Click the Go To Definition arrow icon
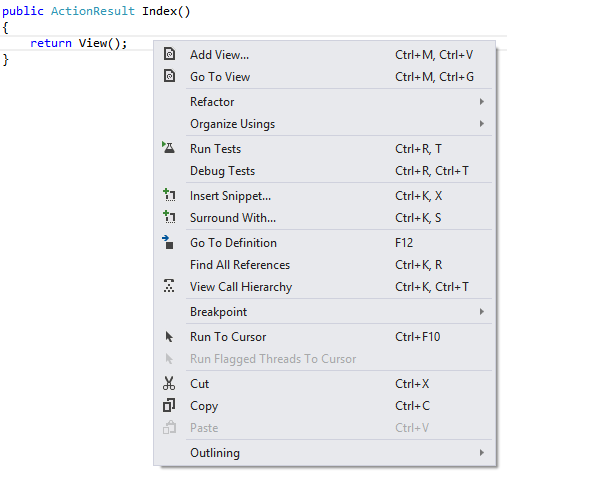604x498 pixels. click(168, 242)
